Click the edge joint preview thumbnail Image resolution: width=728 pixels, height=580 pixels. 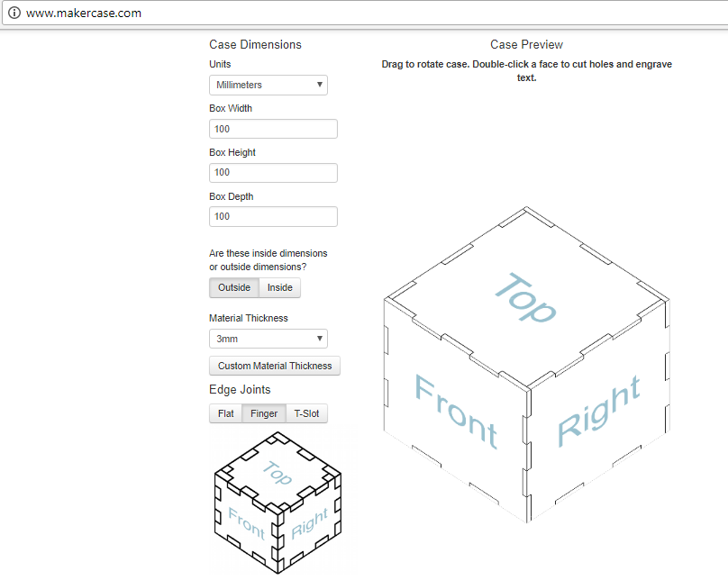point(276,500)
